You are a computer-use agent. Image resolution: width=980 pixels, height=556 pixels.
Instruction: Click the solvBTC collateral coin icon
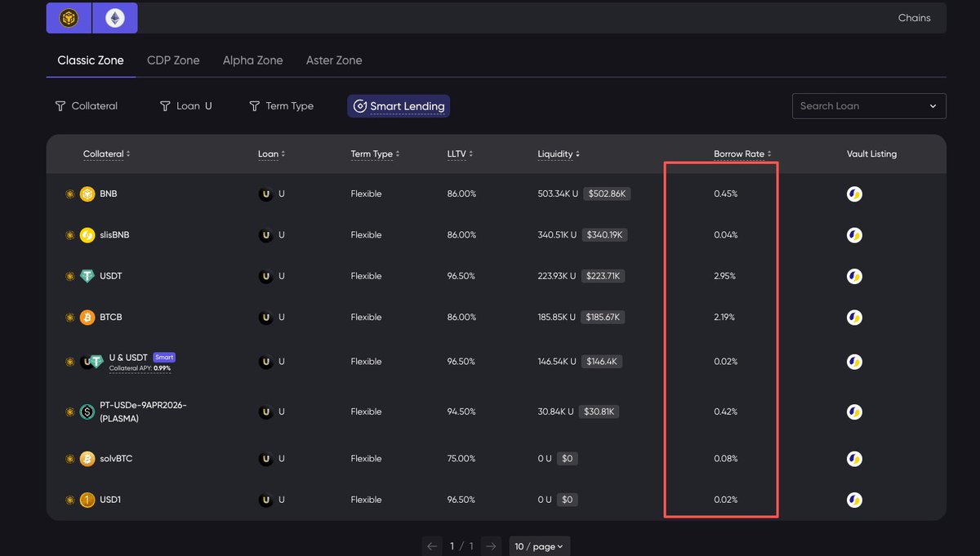(87, 459)
